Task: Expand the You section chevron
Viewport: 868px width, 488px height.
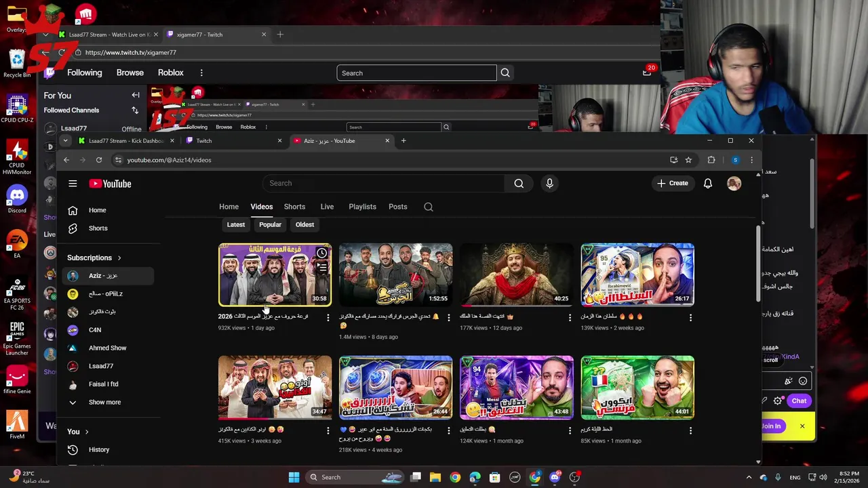Action: (x=87, y=432)
